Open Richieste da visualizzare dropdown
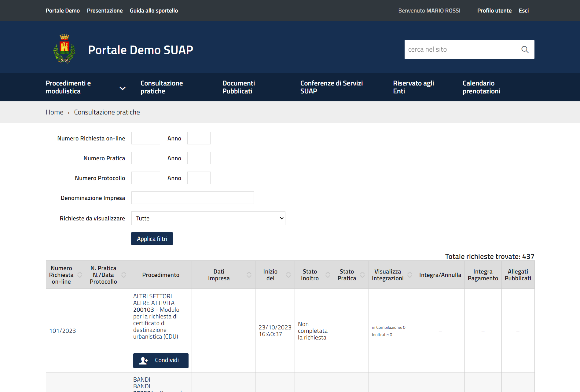 point(208,218)
